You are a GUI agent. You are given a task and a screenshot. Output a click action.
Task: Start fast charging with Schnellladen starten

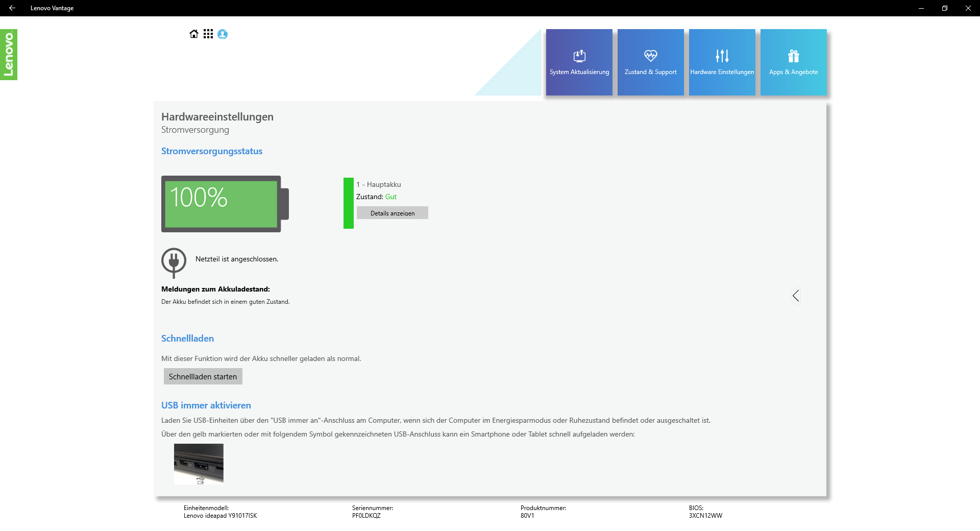203,377
